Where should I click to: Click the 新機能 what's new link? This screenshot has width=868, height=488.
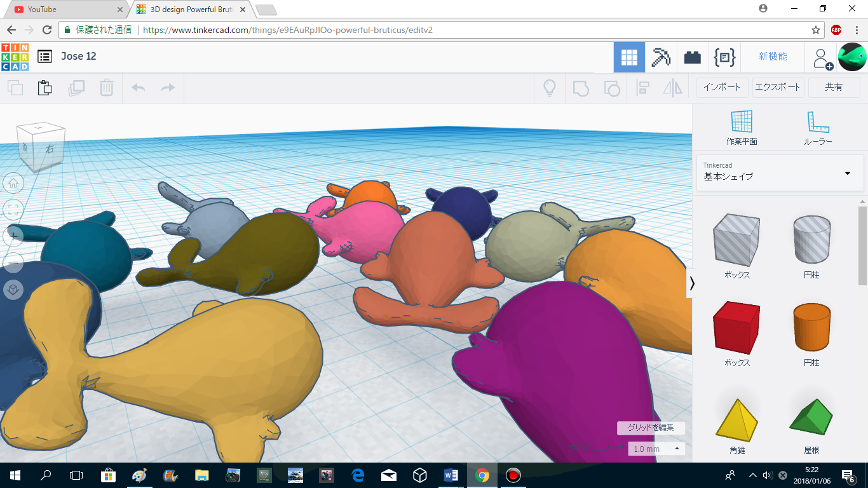[773, 57]
